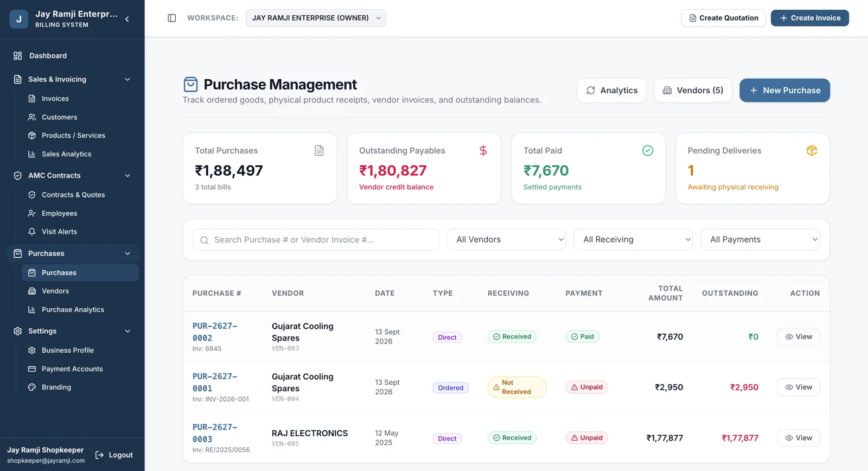868x471 pixels.
Task: View purchase PUR-2627-0001 details
Action: click(x=799, y=387)
